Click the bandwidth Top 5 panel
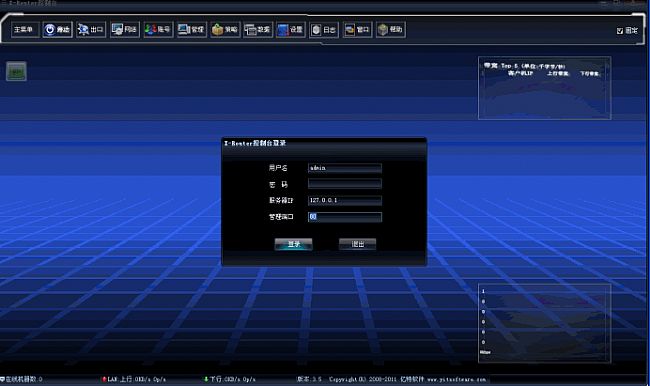The height and width of the screenshot is (386, 650). click(544, 88)
